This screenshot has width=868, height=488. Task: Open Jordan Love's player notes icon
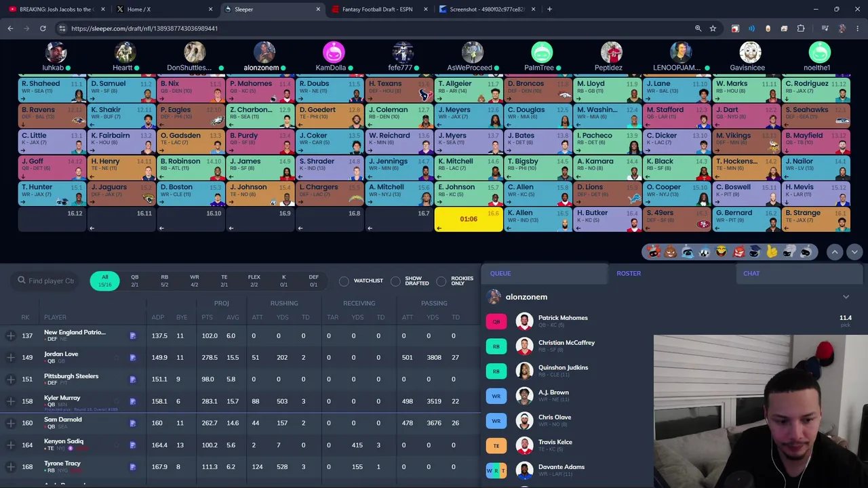[133, 357]
